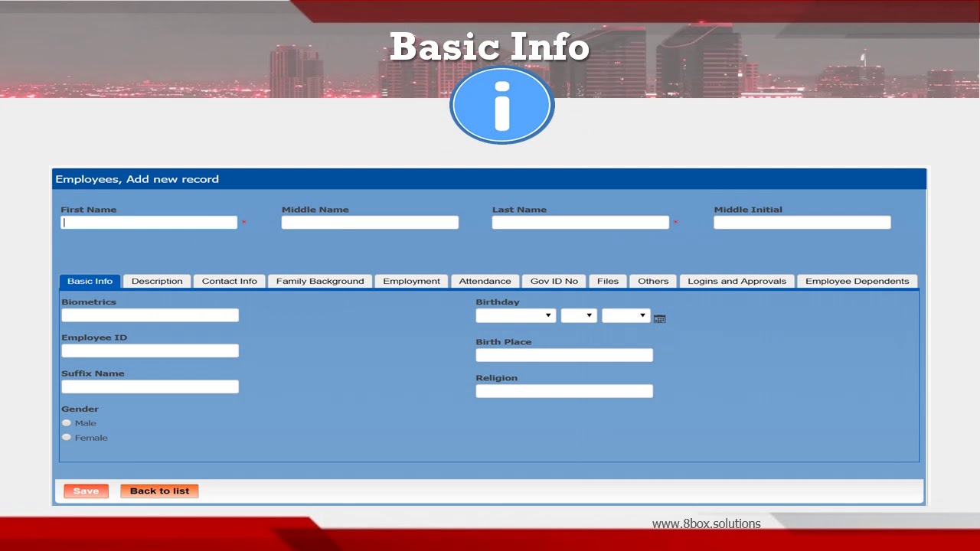Go to the Employment tab
Screen dimensions: 980x551
pos(412,281)
